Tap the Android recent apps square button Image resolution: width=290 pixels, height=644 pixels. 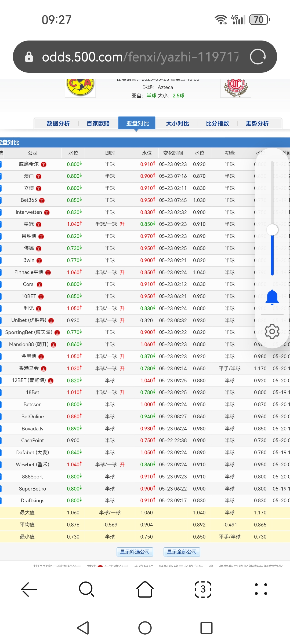tap(206, 628)
